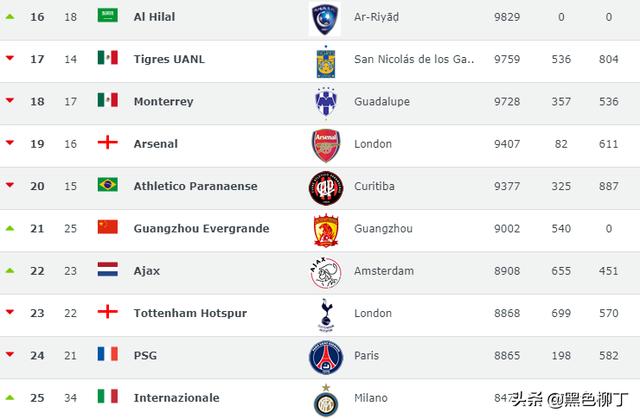Click the Monterrey club crest
This screenshot has width=640, height=419.
[325, 103]
